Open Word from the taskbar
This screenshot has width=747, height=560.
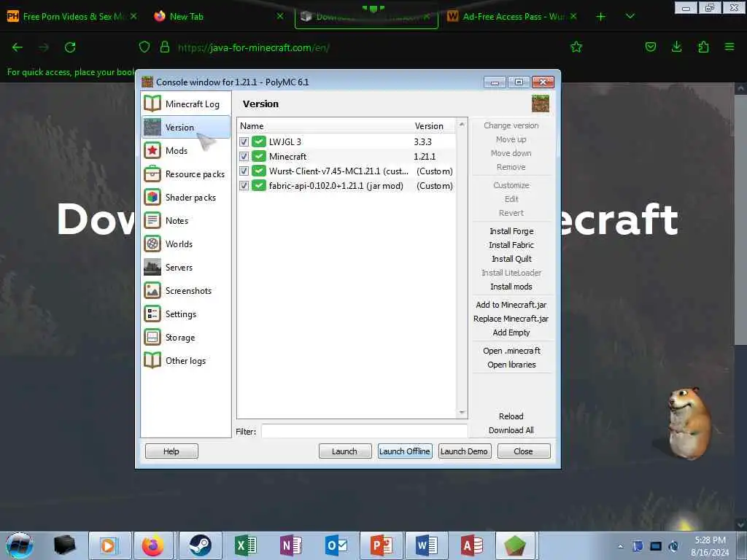pyautogui.click(x=427, y=545)
